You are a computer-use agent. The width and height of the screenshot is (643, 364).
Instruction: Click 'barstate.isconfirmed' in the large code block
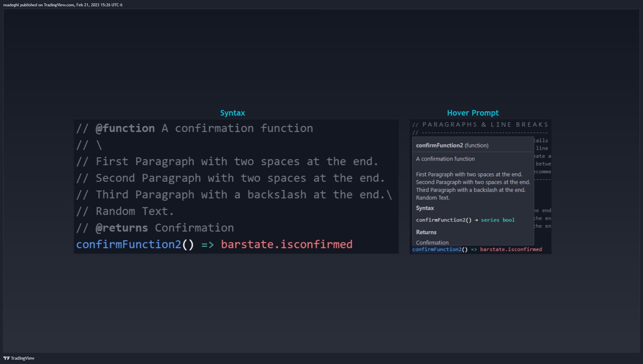[287, 244]
